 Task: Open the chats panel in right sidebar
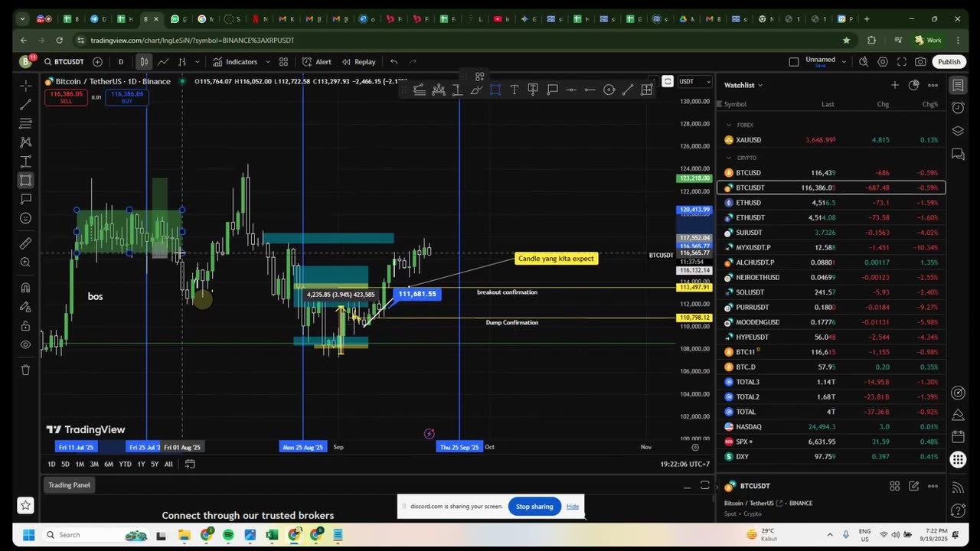958,155
